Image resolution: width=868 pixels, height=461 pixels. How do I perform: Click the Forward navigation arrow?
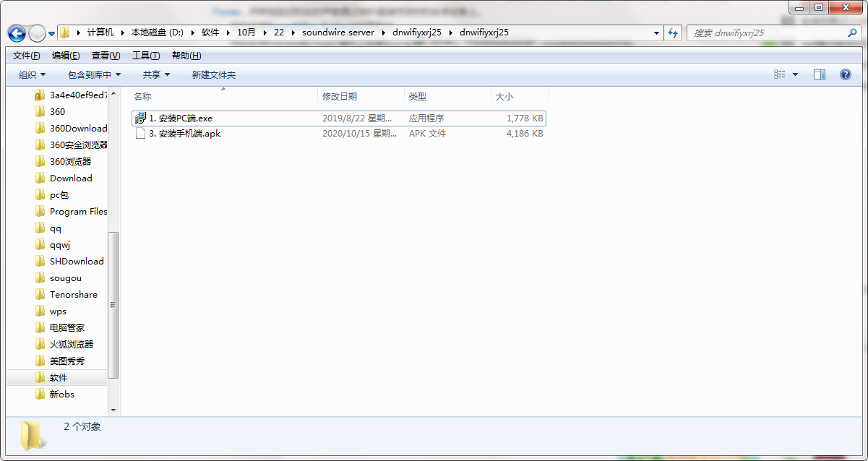[36, 33]
